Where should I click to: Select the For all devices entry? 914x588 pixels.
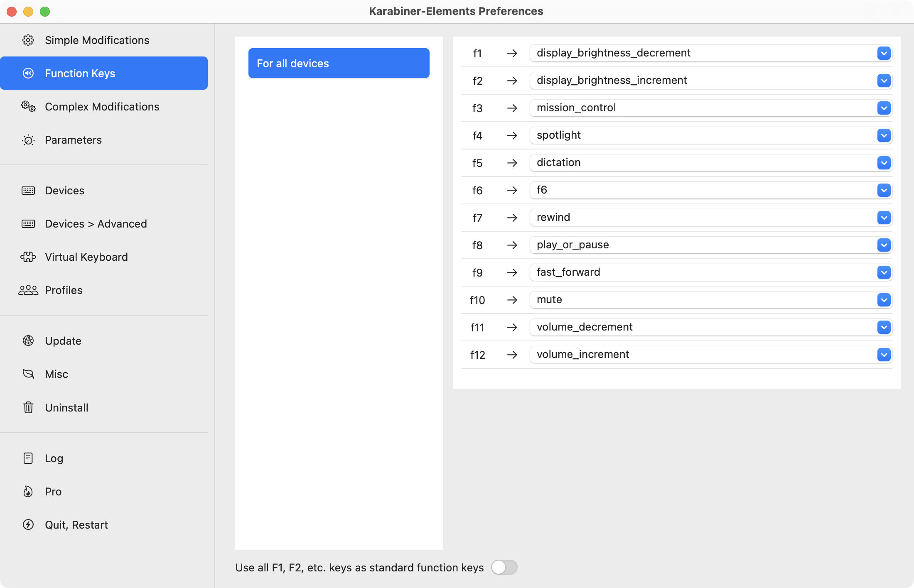339,63
